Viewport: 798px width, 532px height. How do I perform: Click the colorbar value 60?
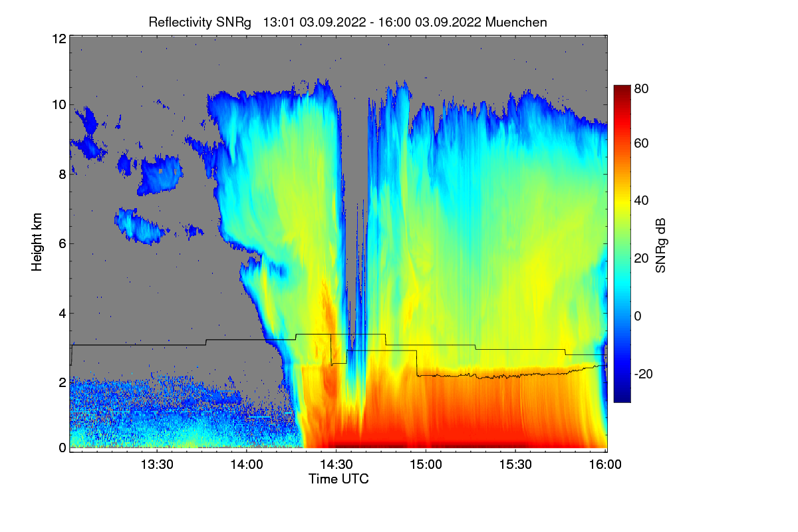tap(642, 144)
